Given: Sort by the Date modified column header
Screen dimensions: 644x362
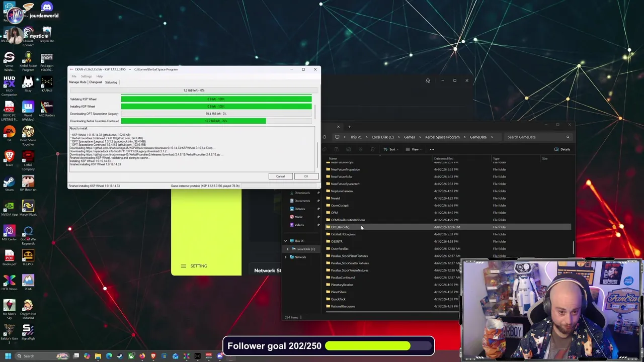Looking at the screenshot, I should pos(444,158).
